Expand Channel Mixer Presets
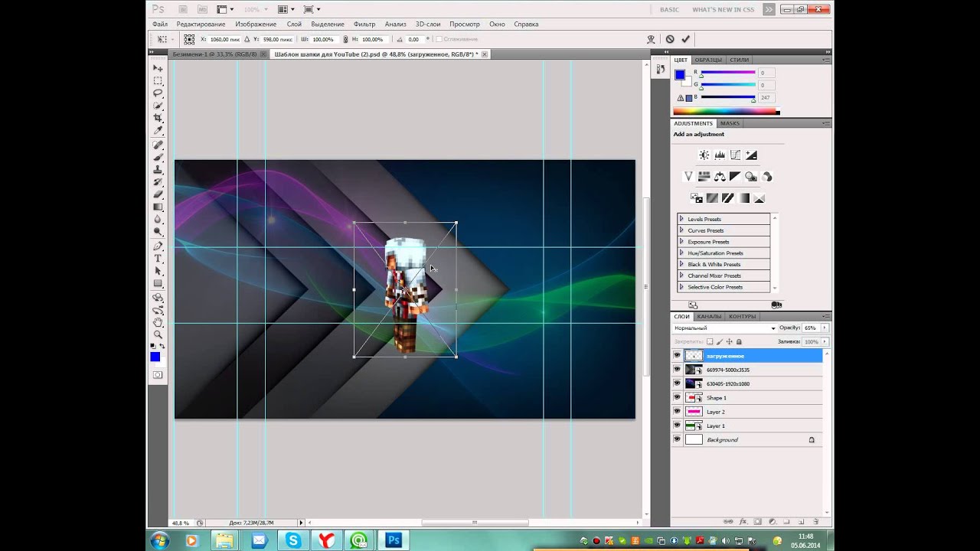Screen dimensions: 980x551 (681, 275)
